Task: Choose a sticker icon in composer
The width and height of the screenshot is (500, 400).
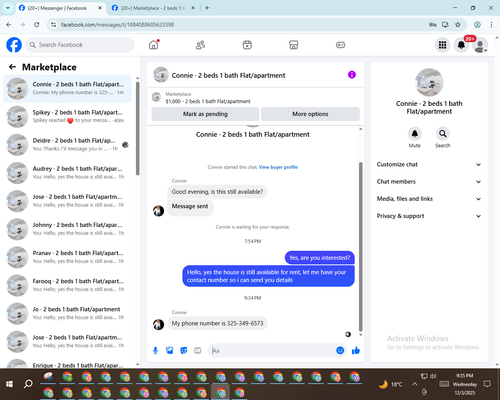Action: click(184, 350)
